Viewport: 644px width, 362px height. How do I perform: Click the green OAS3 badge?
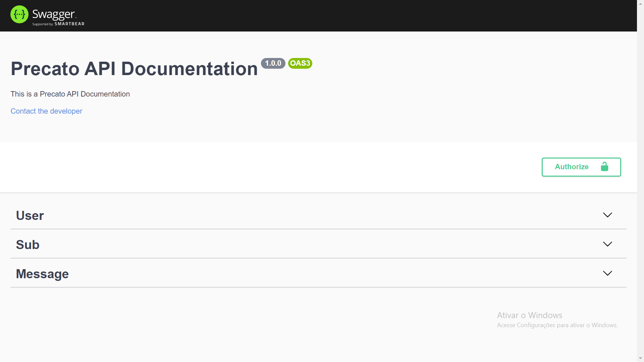click(300, 63)
